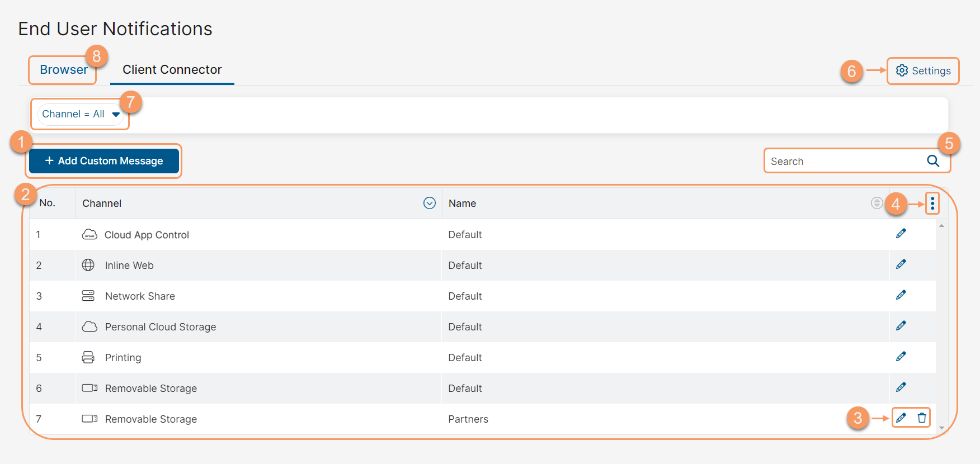
Task: Edit the Printing default message
Action: coord(901,357)
